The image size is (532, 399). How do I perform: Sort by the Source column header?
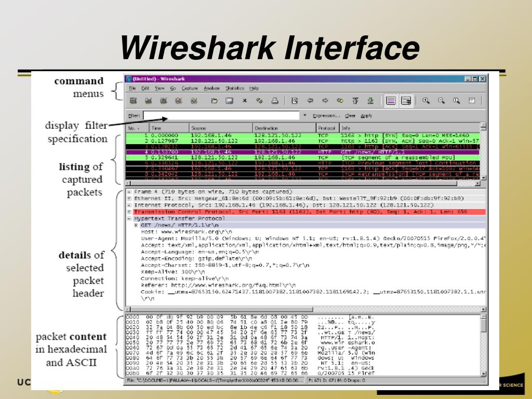(221, 128)
